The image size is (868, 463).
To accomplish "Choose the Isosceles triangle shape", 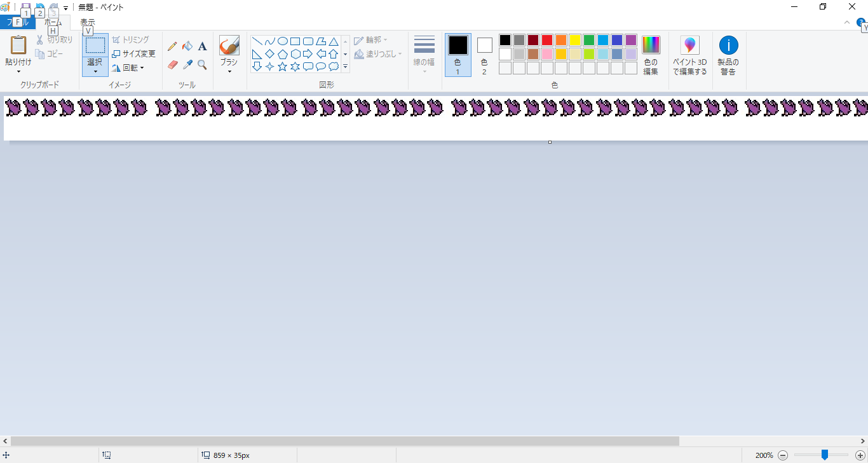I will tap(334, 41).
